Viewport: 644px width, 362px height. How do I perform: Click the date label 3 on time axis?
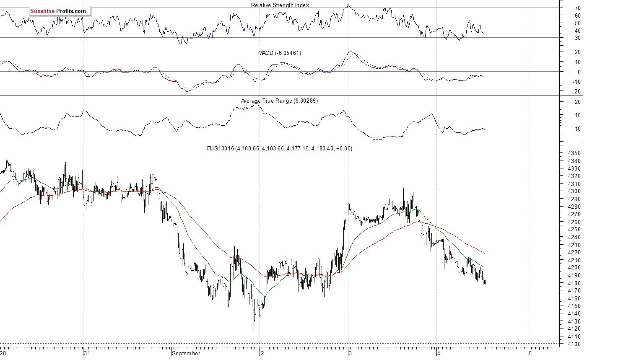pyautogui.click(x=350, y=353)
